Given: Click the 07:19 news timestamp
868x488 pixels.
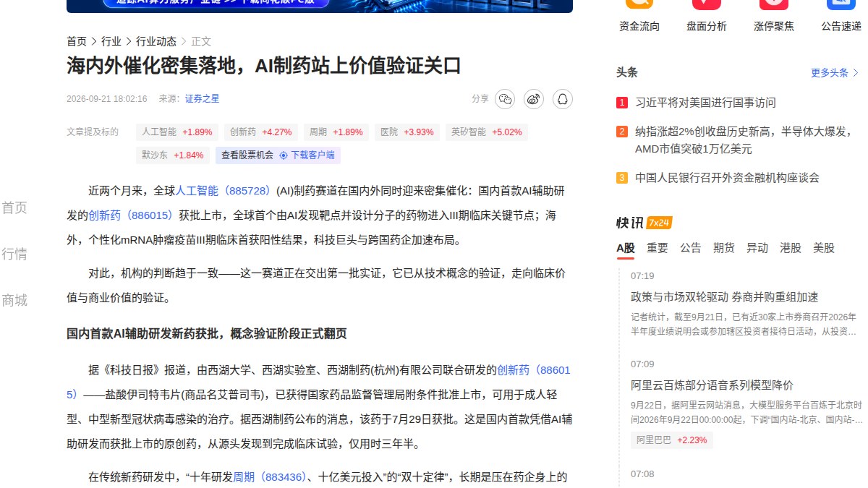Looking at the screenshot, I should pos(642,276).
